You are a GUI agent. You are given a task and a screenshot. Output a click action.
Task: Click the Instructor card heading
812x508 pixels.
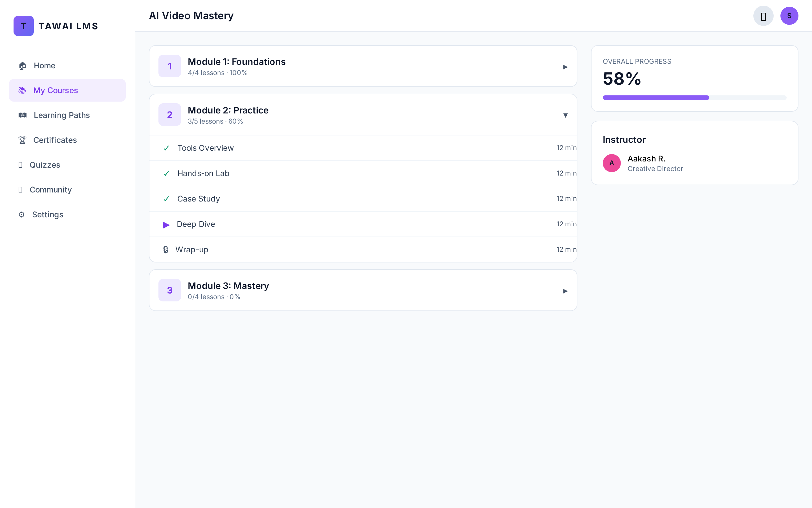[624, 140]
